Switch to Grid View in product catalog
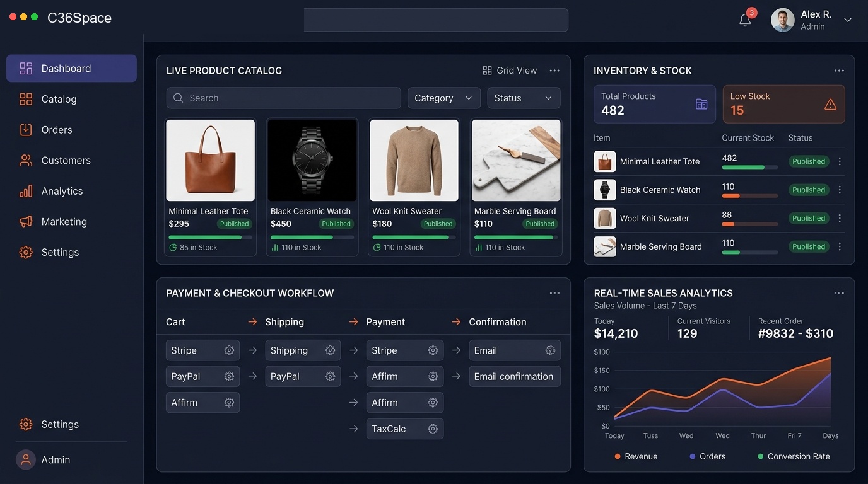The width and height of the screenshot is (868, 484). (x=510, y=71)
